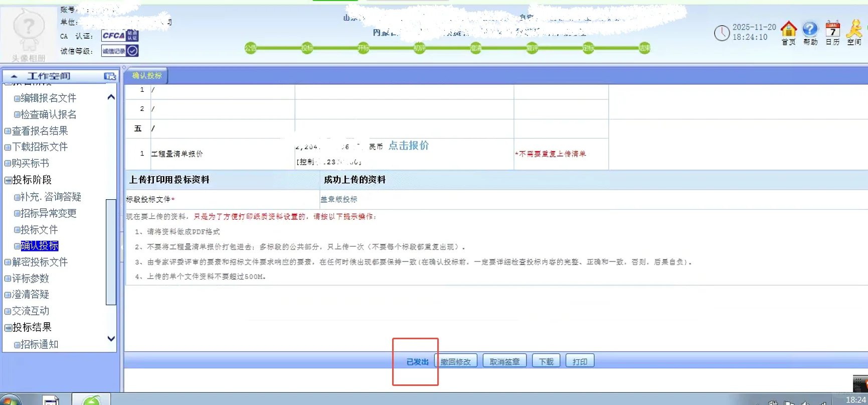868x405 pixels.
Task: Collapse the 投标阶段 tree node
Action: pos(8,180)
